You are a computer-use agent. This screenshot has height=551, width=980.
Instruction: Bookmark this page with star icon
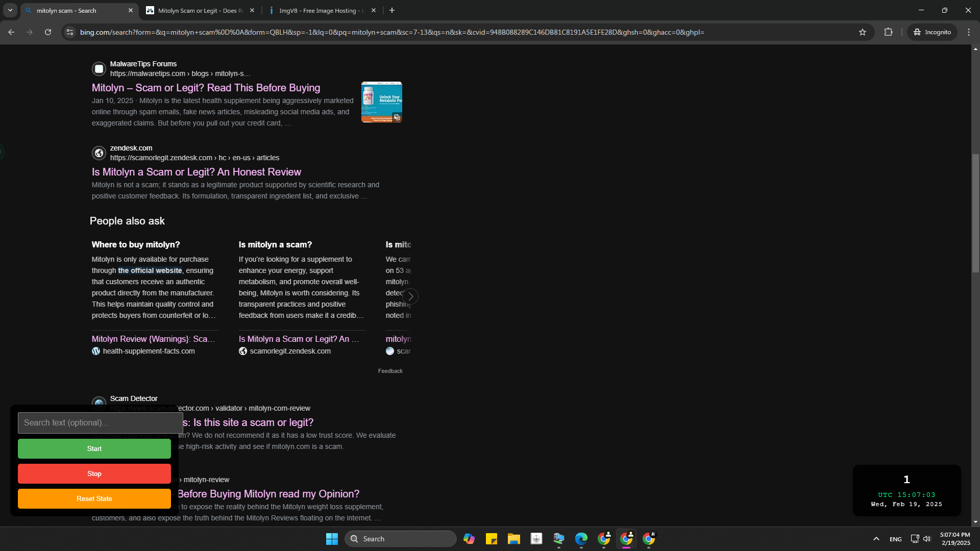[x=863, y=32]
